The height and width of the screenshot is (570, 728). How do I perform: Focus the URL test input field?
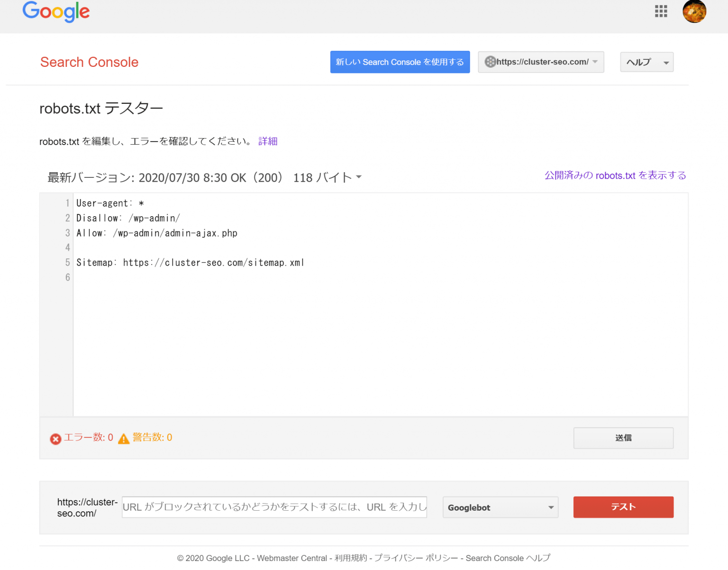pos(274,507)
